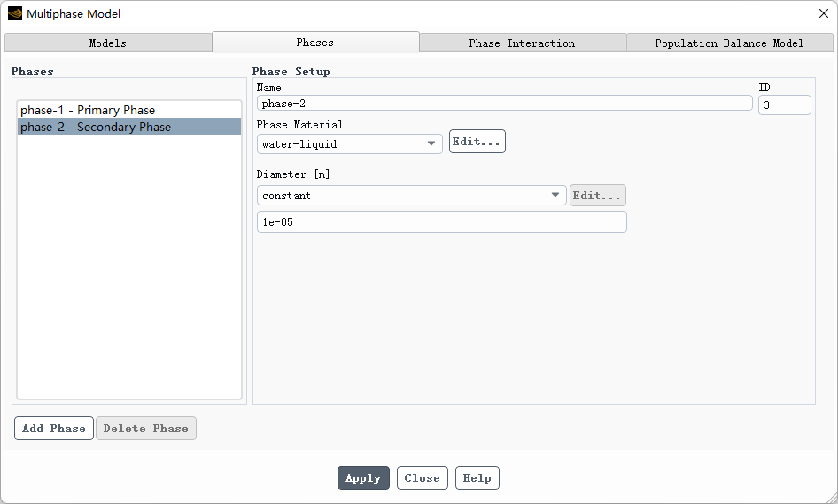The height and width of the screenshot is (504, 838).
Task: Open the Phase Interaction tab
Action: click(522, 43)
